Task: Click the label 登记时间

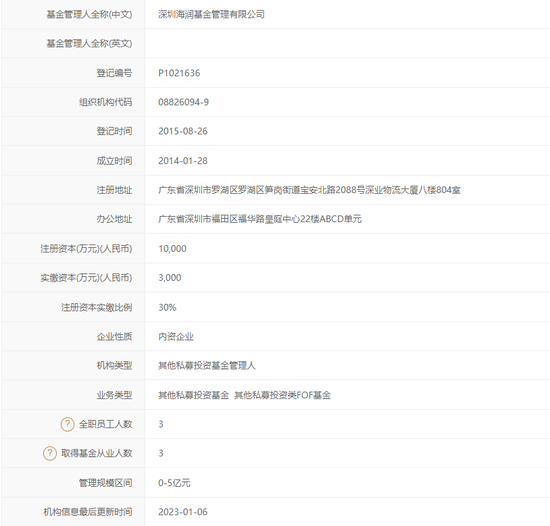Action: [114, 131]
